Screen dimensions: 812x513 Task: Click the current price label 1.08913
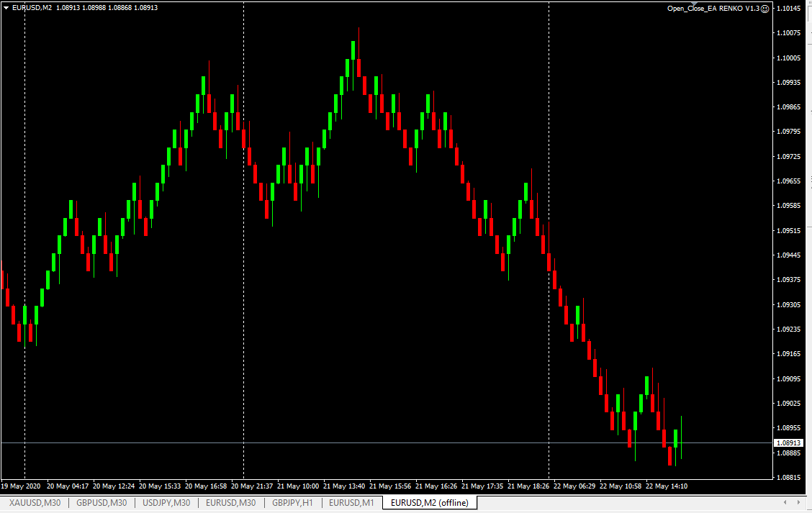coord(791,443)
